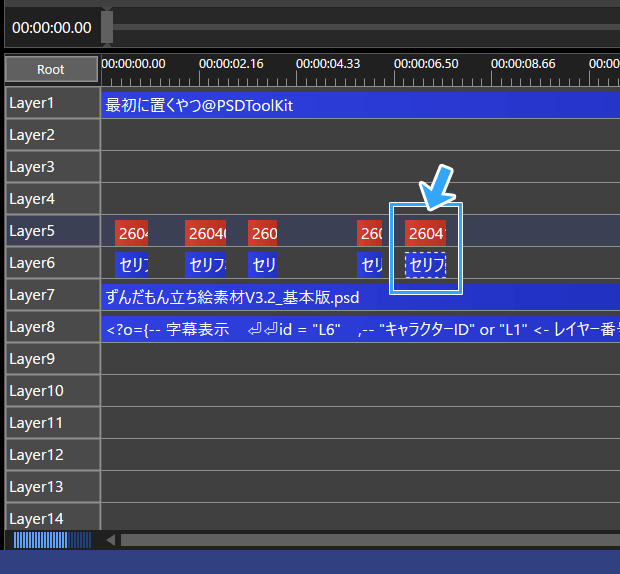Screen dimensions: 620x574
Task: Toggle visibility of Layer1
Action: click(x=51, y=103)
